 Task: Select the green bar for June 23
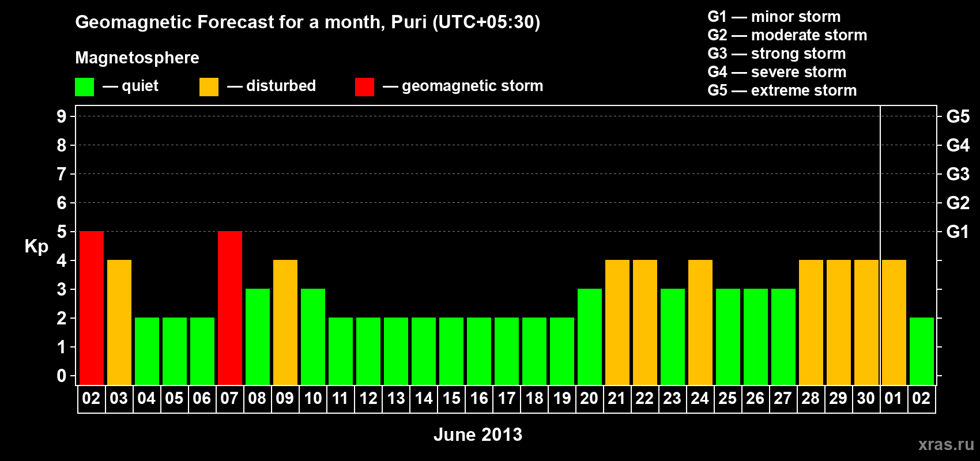[x=673, y=337]
